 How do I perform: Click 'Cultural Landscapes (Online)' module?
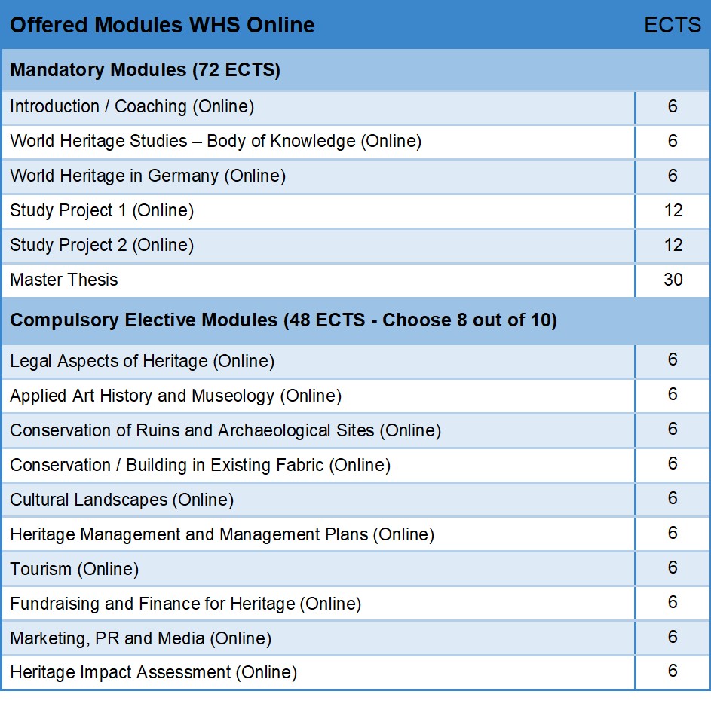[x=121, y=500]
